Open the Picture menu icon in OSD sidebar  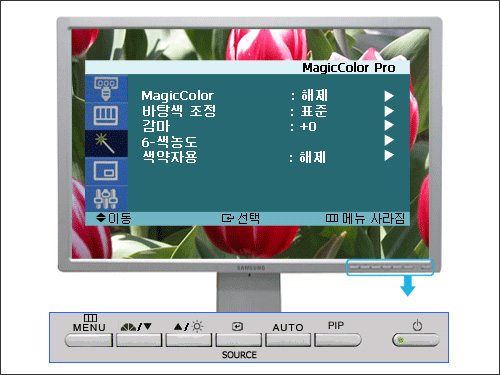click(106, 116)
